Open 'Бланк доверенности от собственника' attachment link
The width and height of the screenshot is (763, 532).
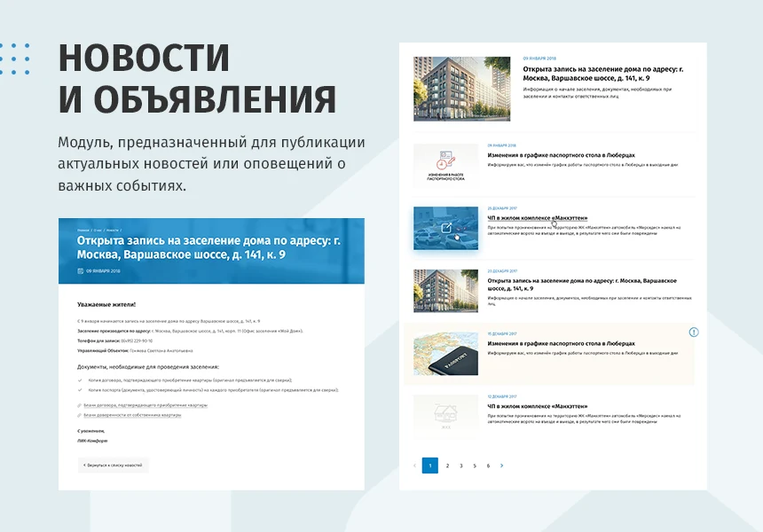(x=132, y=415)
